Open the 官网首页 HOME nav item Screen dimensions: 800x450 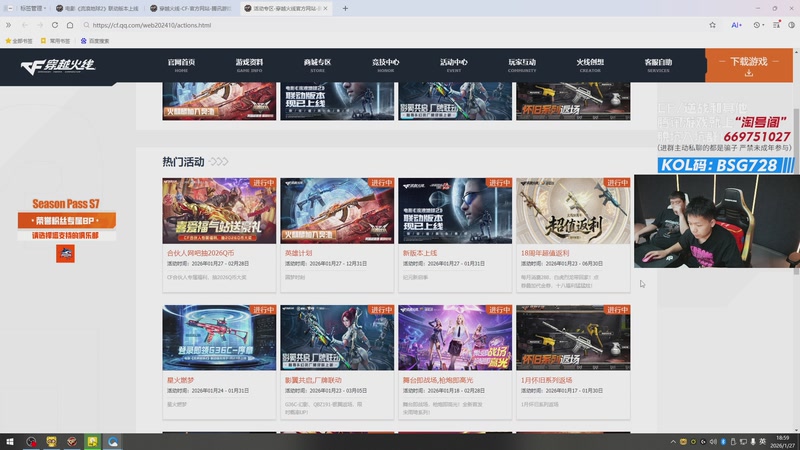click(x=181, y=65)
